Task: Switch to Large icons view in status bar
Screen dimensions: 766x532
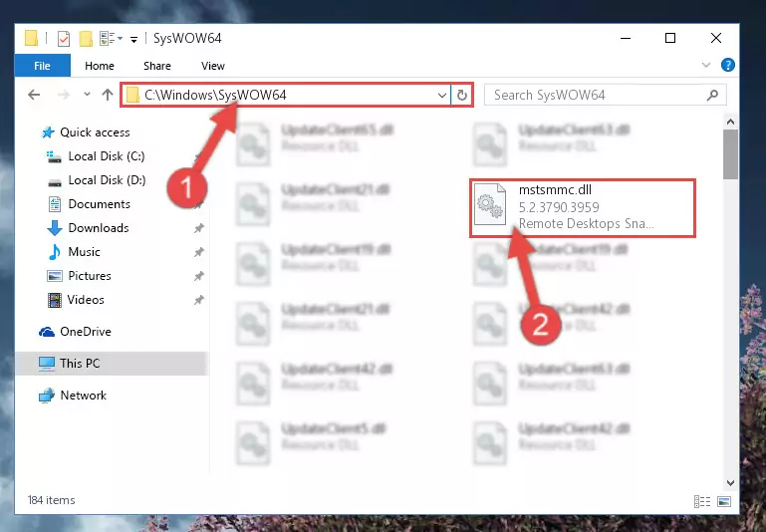Action: tap(724, 501)
